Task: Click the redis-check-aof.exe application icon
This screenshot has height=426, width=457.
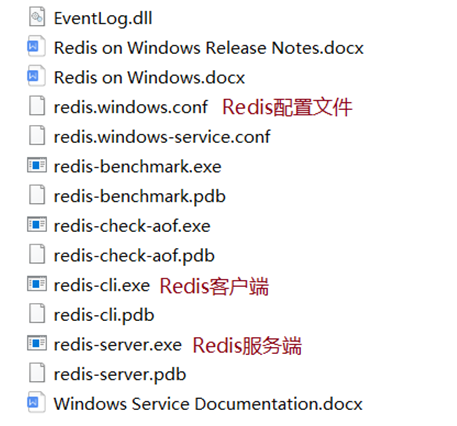Action: click(x=37, y=225)
